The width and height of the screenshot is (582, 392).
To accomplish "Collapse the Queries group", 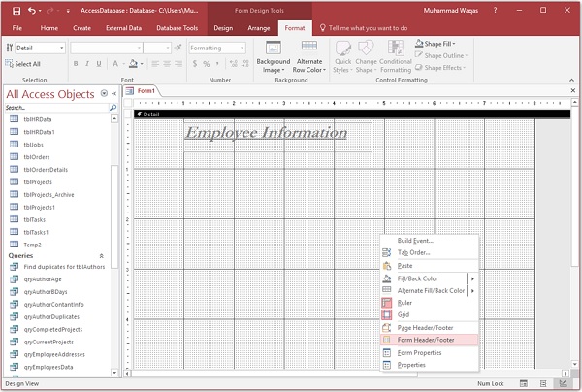I will point(102,255).
